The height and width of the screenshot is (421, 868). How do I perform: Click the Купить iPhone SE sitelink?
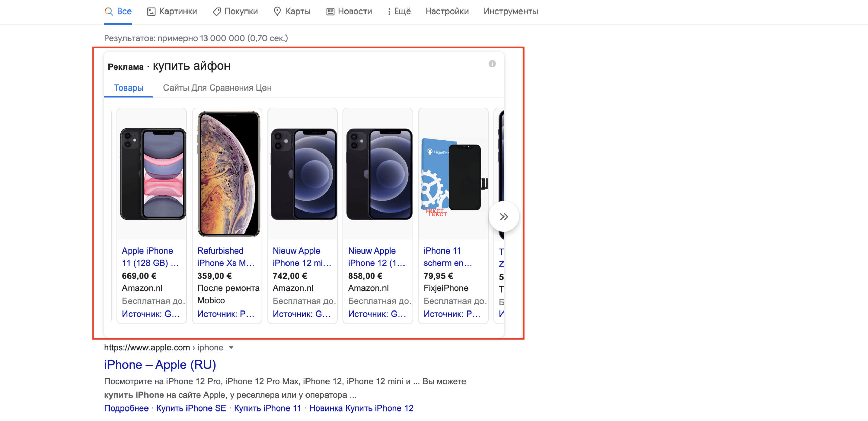(x=191, y=408)
